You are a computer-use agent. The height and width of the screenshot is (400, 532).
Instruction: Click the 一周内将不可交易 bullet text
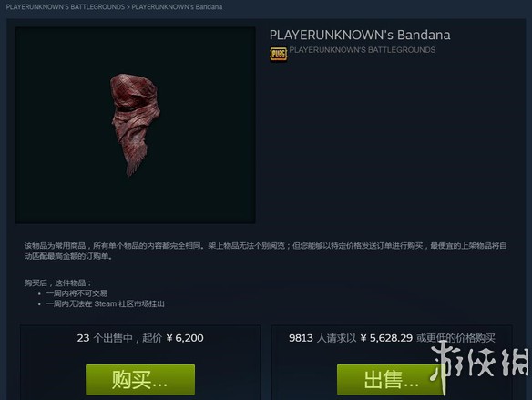pos(77,293)
